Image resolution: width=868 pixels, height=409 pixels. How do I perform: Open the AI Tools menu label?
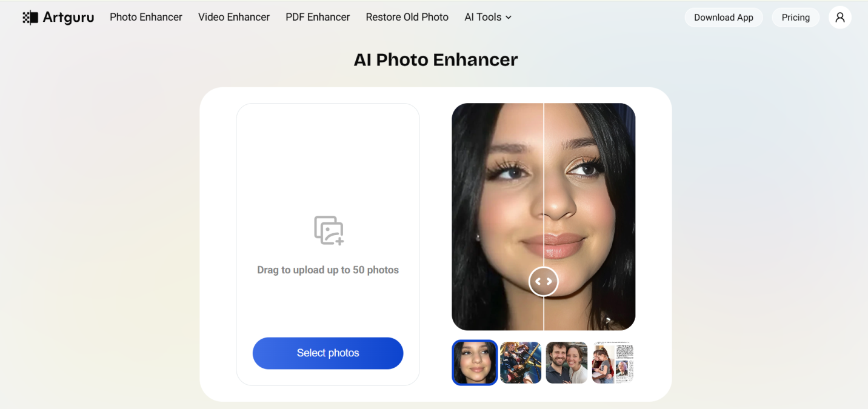pyautogui.click(x=482, y=17)
